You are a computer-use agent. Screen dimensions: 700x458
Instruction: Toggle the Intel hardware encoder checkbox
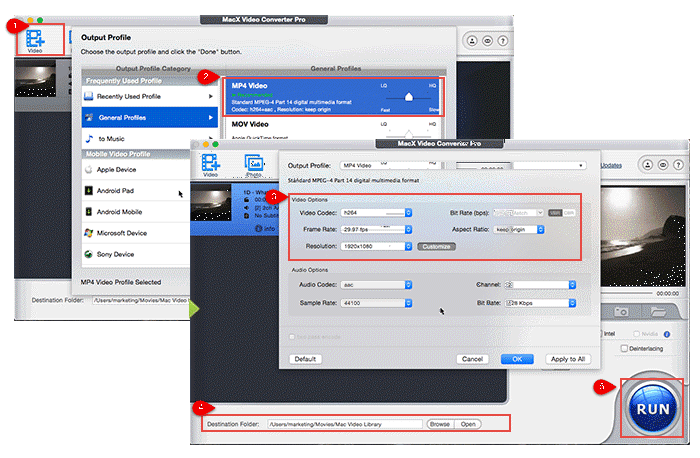coord(604,334)
